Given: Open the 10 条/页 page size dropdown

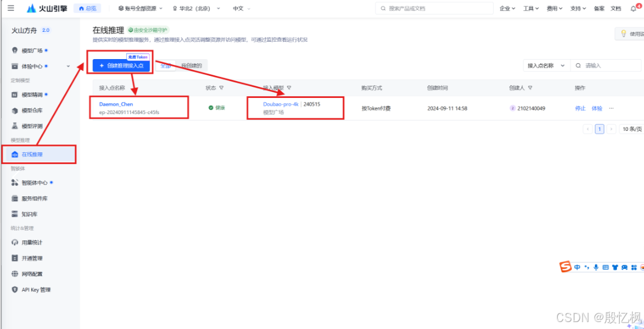Looking at the screenshot, I should (631, 129).
